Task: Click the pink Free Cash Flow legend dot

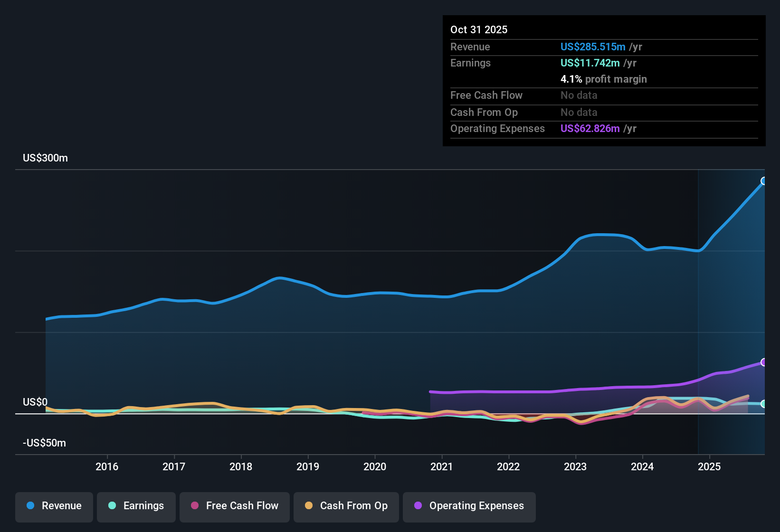Action: pyautogui.click(x=195, y=505)
